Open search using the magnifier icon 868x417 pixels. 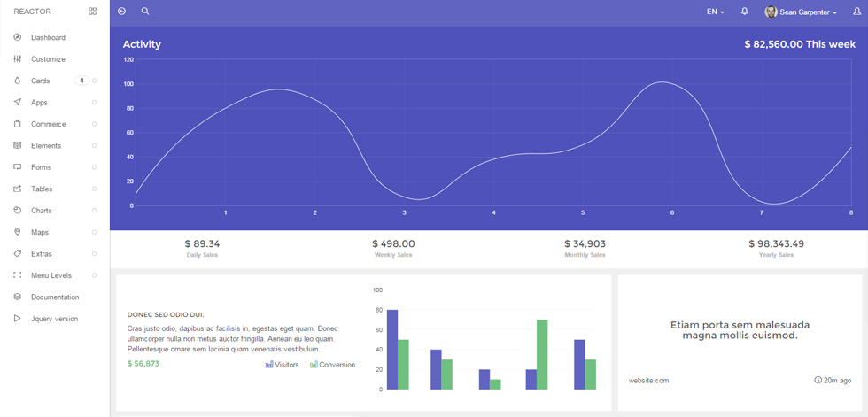[145, 11]
